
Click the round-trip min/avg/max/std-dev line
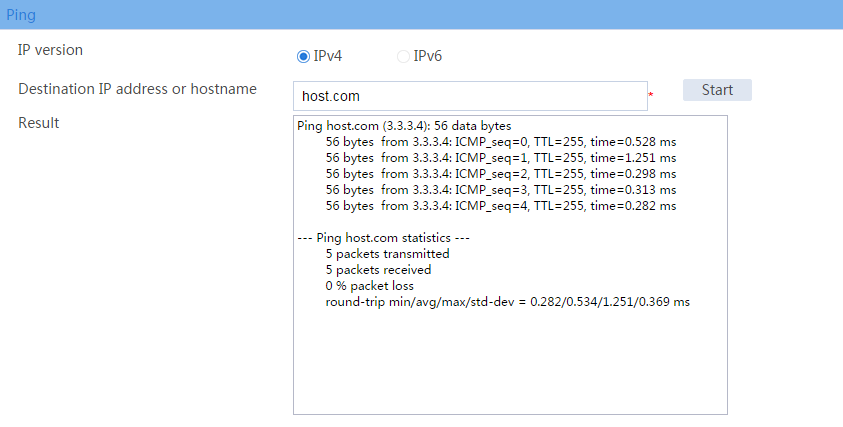tap(508, 302)
